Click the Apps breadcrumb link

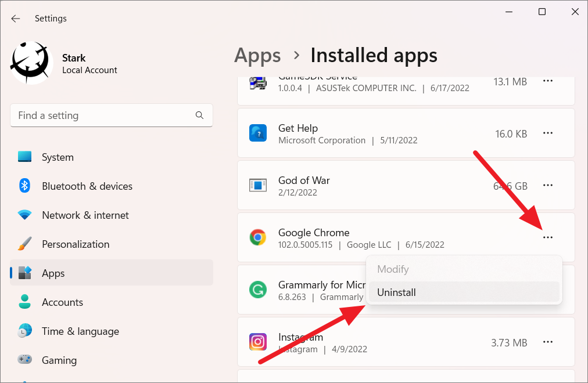[257, 55]
